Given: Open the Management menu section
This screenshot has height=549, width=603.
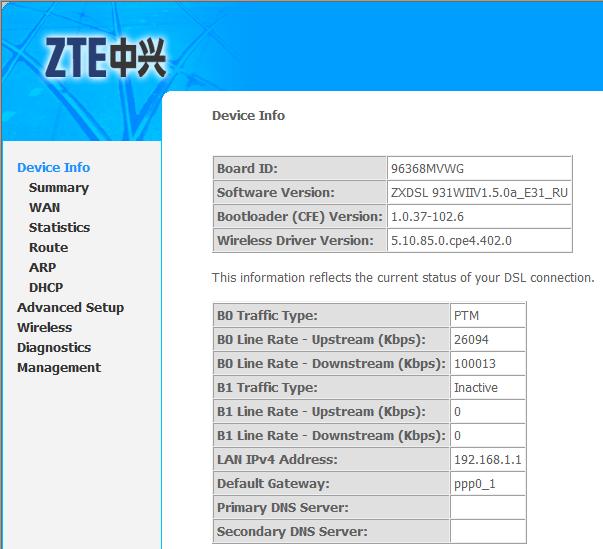Looking at the screenshot, I should click(x=59, y=368).
